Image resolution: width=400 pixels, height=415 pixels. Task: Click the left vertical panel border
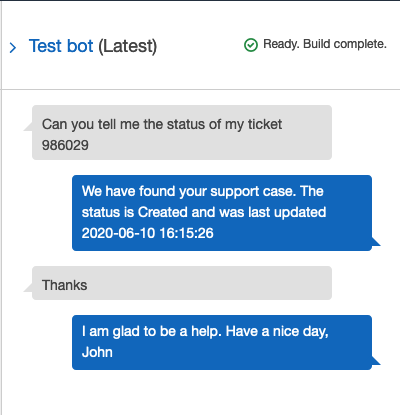1,207
